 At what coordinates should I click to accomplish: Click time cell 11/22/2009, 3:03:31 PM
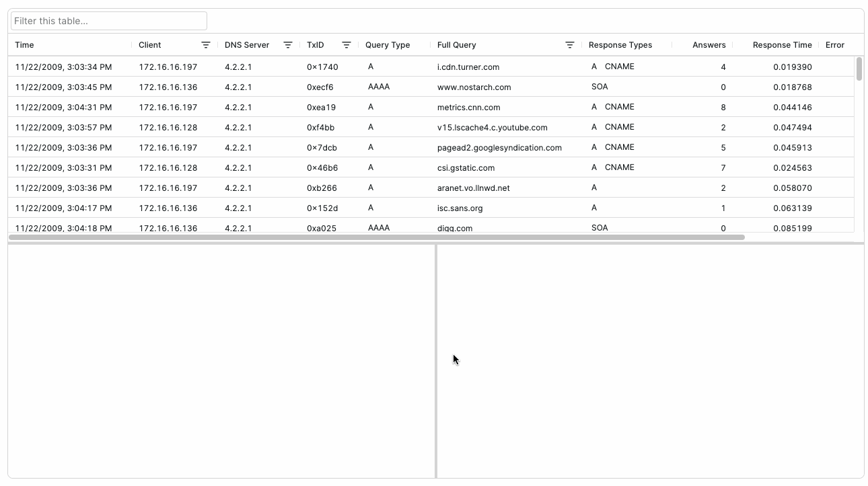tap(63, 168)
